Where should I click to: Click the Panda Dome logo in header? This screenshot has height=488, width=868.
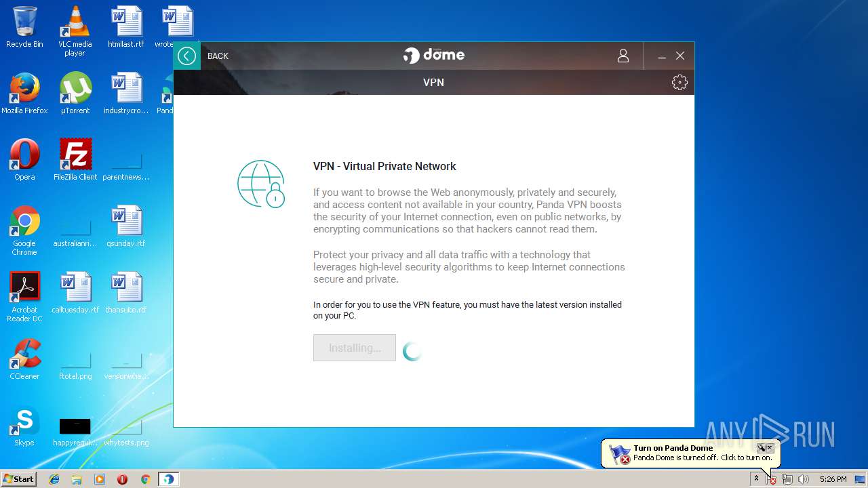pos(434,55)
